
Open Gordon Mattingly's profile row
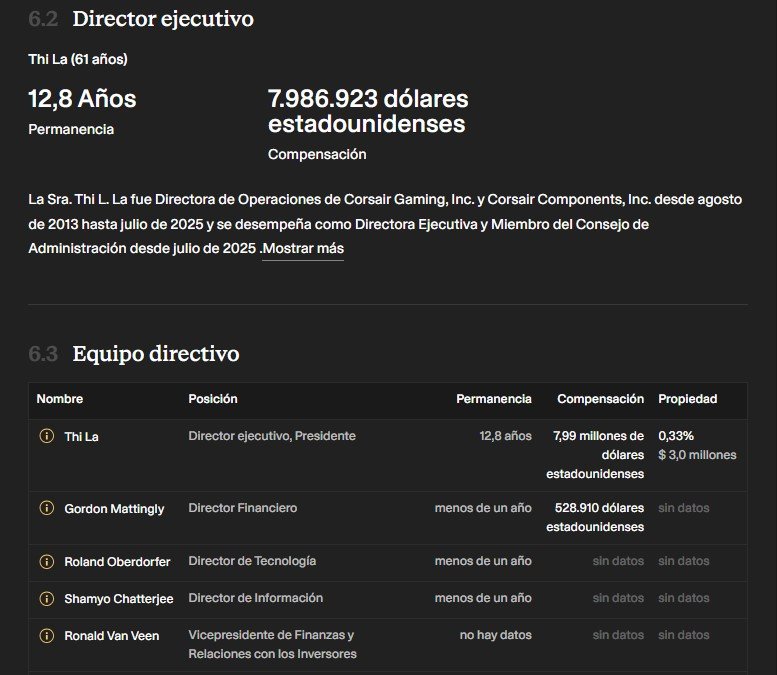[x=388, y=518]
